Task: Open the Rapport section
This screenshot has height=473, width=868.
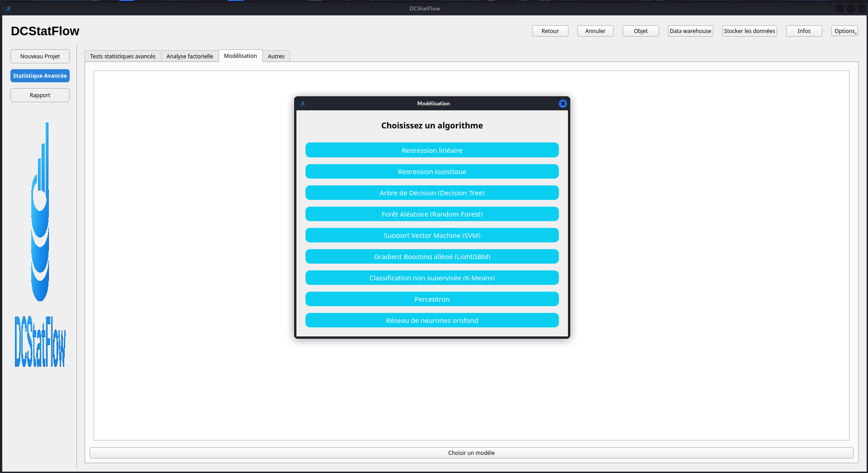Action: 40,95
